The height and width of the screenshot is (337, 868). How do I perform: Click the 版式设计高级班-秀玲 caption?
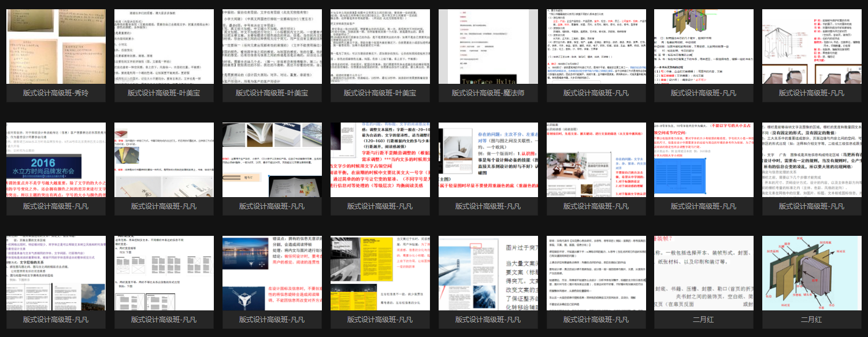coord(56,93)
